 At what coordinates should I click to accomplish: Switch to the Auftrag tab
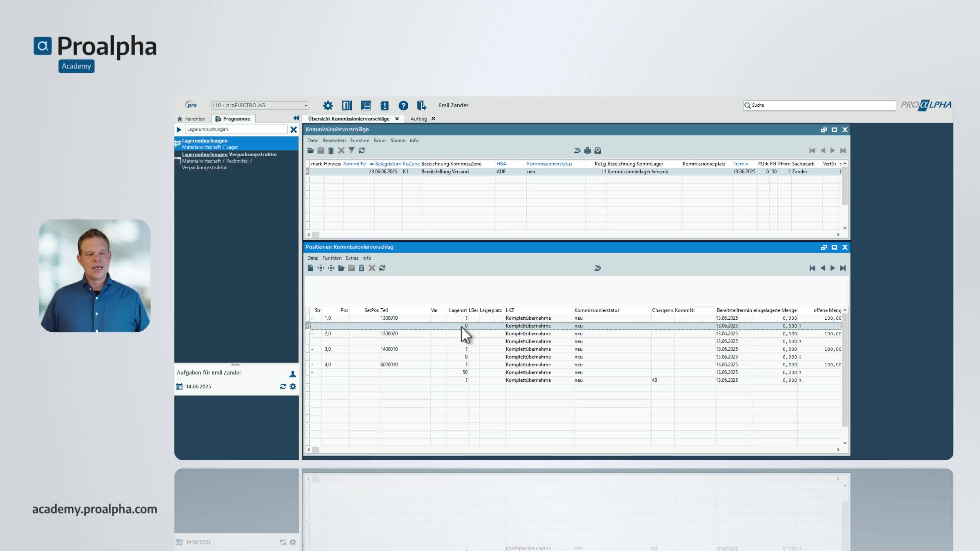(x=419, y=119)
